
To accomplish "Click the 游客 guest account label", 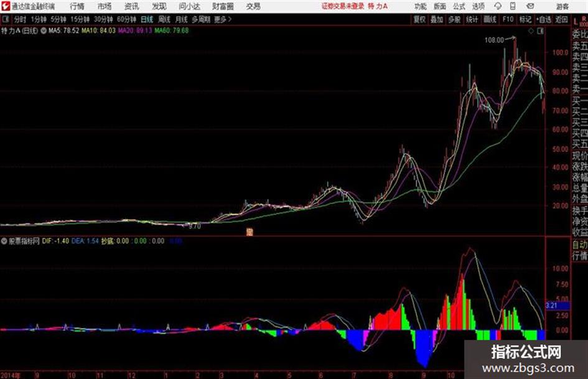I will point(562,6).
